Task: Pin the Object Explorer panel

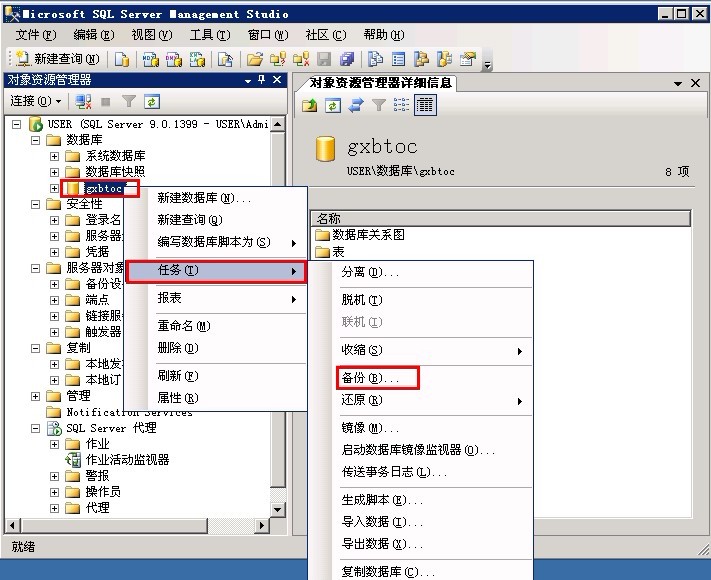Action: click(x=262, y=80)
